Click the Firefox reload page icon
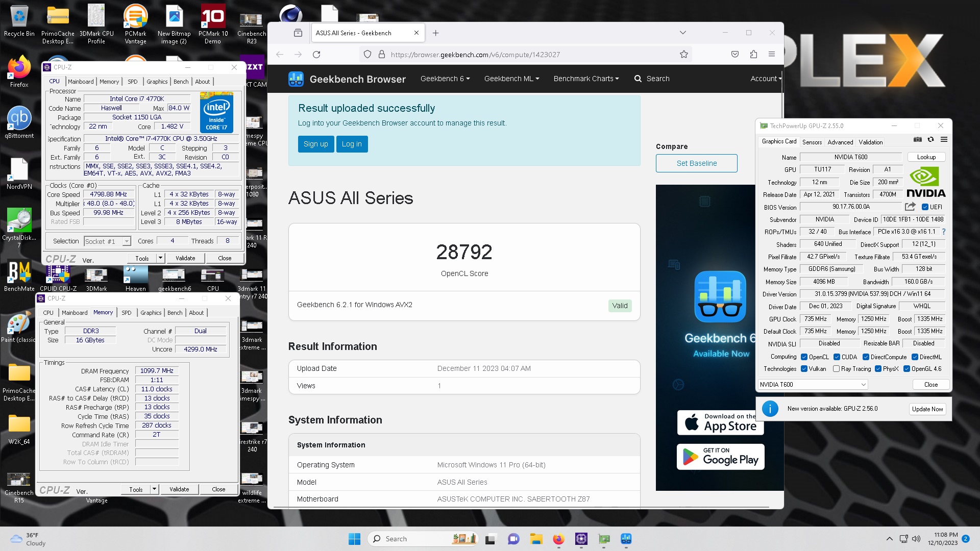The width and height of the screenshot is (980, 551). pyautogui.click(x=316, y=55)
